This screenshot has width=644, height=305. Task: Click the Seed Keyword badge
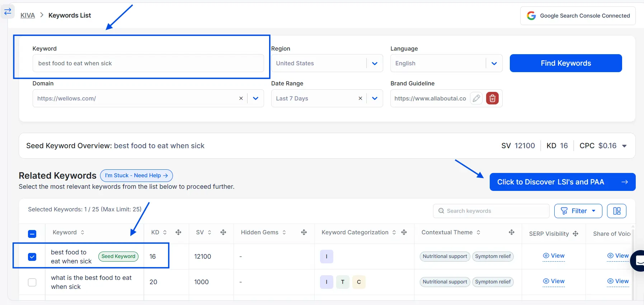[x=118, y=257]
